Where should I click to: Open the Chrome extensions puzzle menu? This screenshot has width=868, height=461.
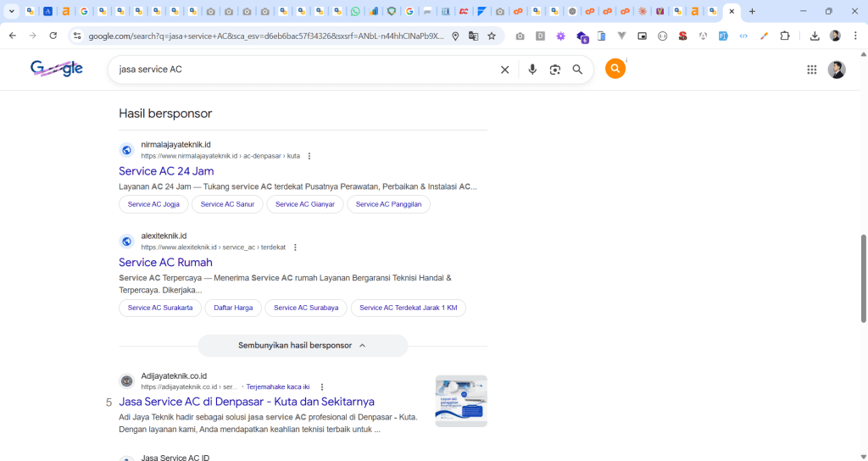(x=785, y=36)
